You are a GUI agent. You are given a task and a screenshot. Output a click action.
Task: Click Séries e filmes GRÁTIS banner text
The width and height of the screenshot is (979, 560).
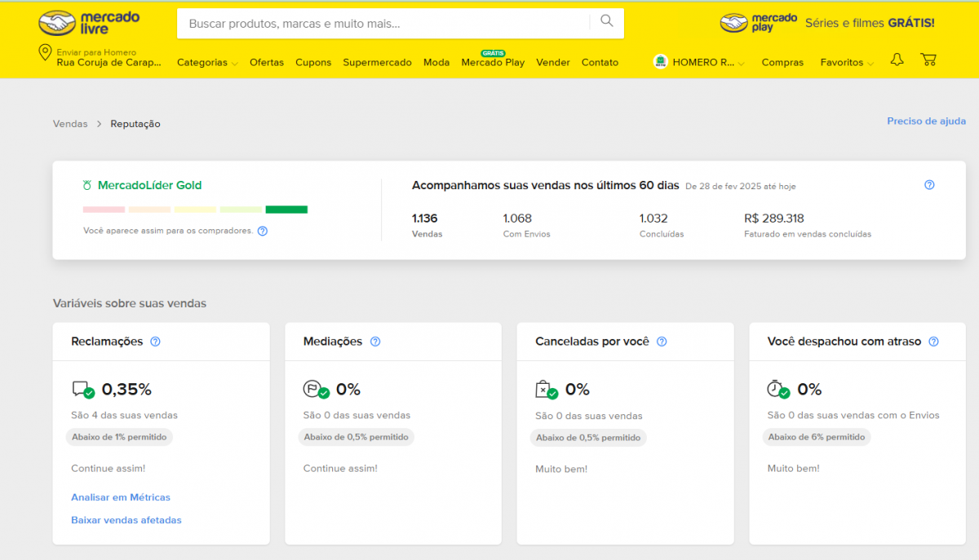[x=870, y=23]
